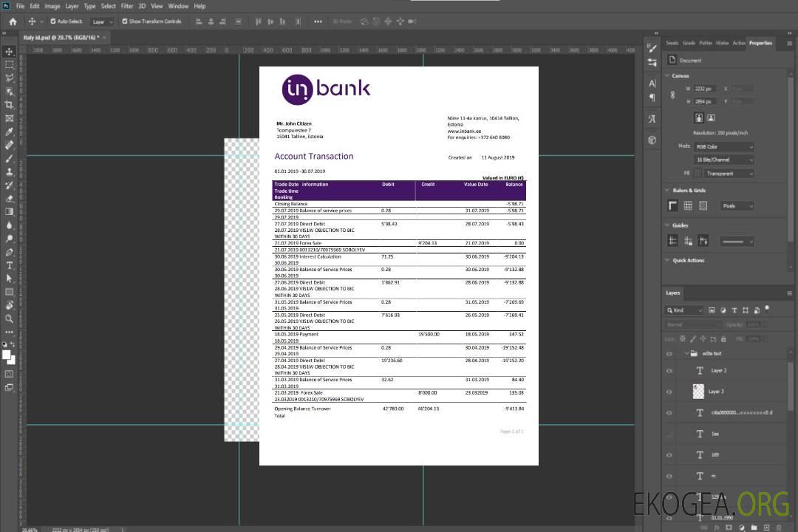
Task: Collapse the 'edita text' layer group
Action: pos(686,353)
